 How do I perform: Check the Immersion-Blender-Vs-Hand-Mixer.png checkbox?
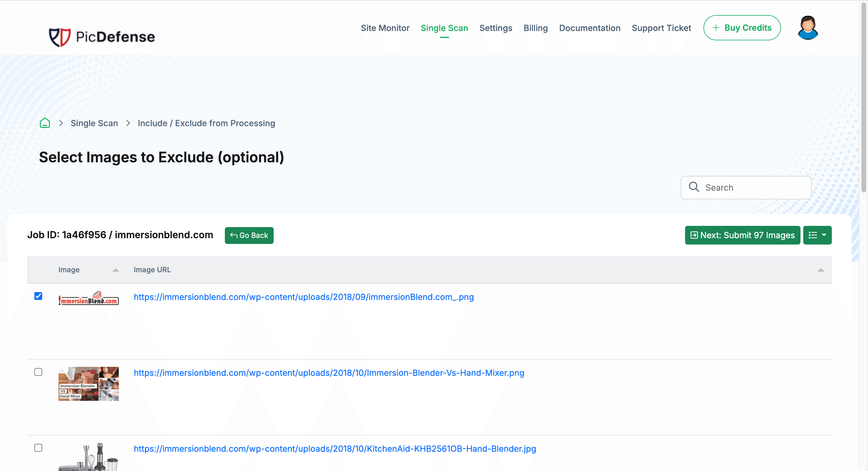38,372
